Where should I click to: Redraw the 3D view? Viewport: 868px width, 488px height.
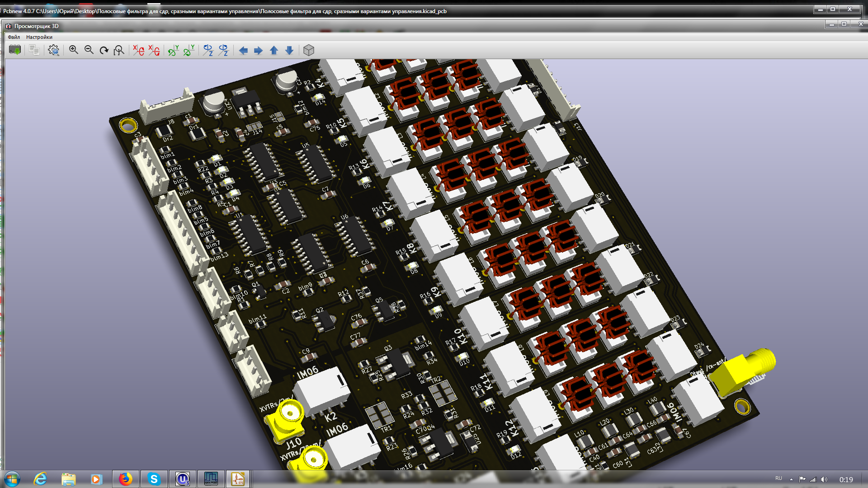click(104, 50)
